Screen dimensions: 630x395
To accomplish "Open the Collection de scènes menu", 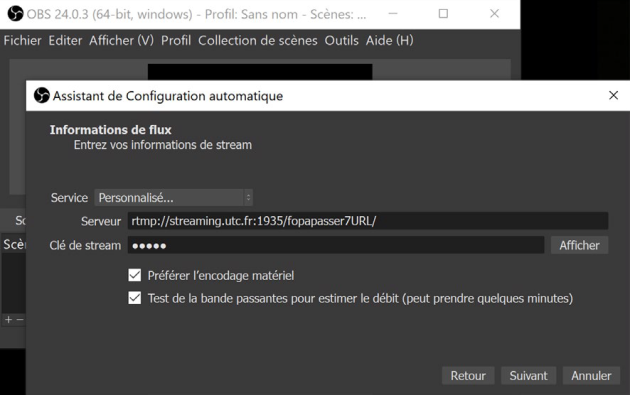I will click(258, 41).
